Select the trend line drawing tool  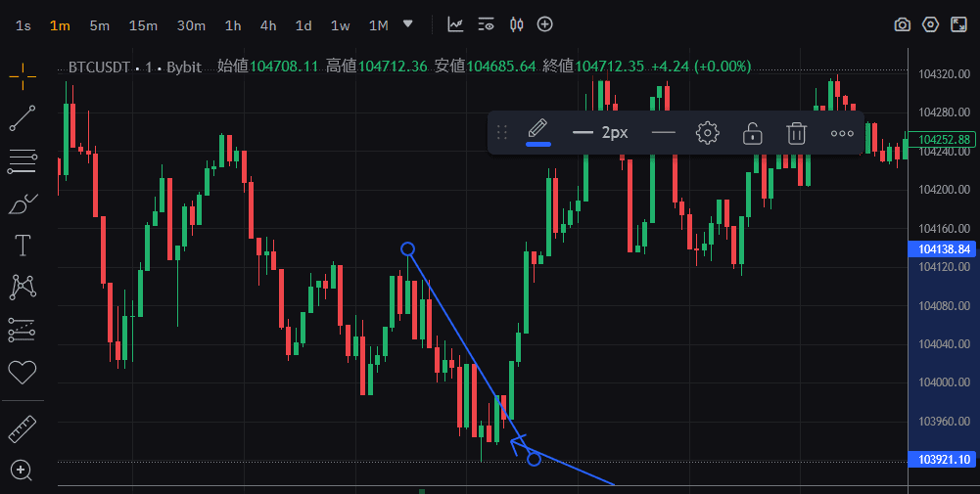click(22, 118)
